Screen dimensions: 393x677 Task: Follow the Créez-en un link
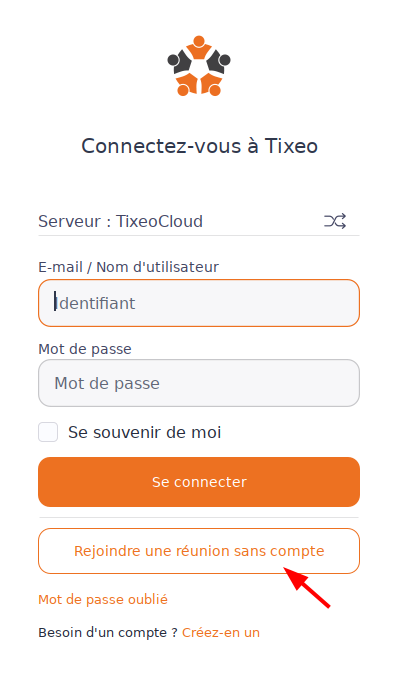221,633
